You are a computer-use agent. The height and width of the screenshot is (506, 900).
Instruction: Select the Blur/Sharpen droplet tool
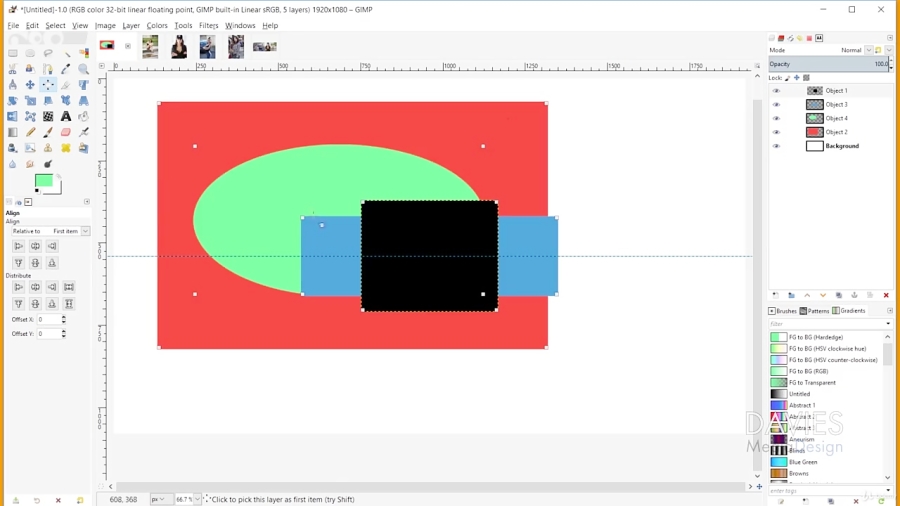tap(13, 164)
